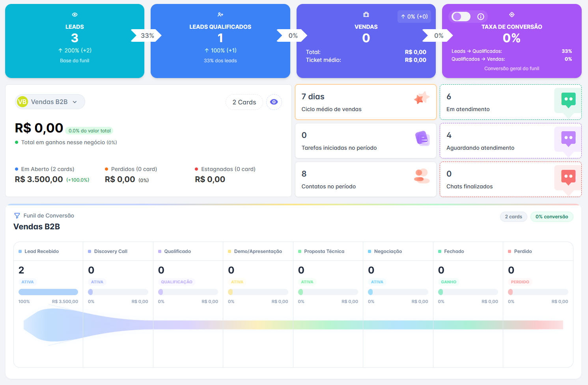This screenshot has width=588, height=385.
Task: Select the Fechado stage header
Action: (468, 251)
